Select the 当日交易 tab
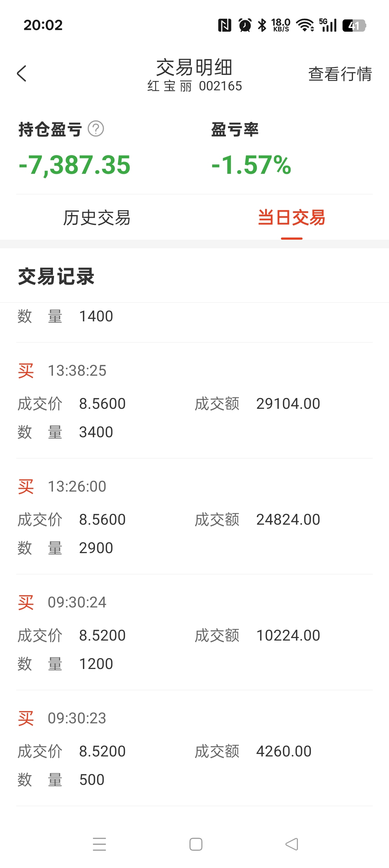 [x=292, y=218]
